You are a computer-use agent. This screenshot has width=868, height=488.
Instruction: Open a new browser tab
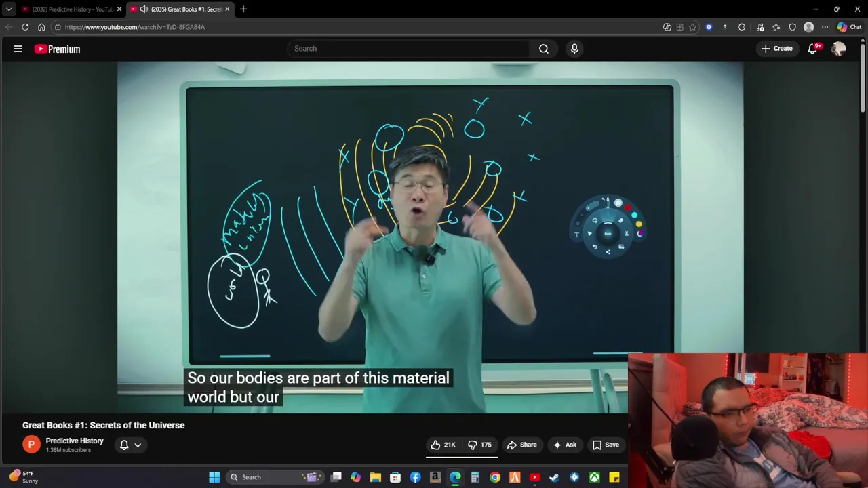click(x=243, y=9)
